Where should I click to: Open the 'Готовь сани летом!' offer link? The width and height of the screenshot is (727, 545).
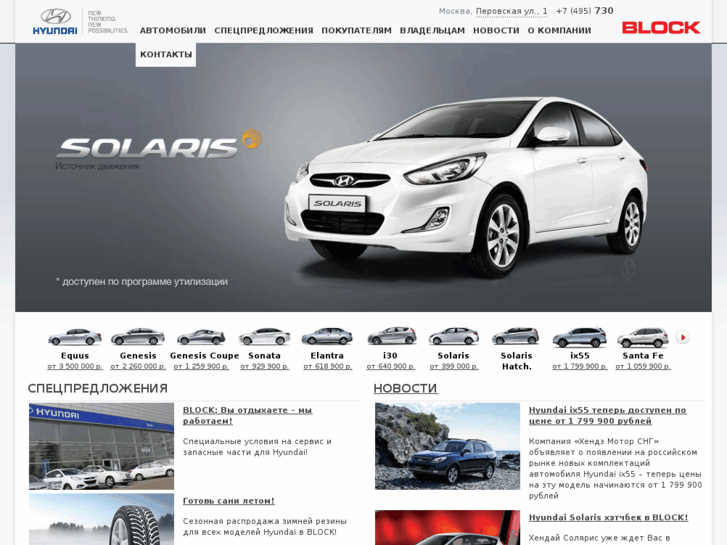(x=229, y=501)
